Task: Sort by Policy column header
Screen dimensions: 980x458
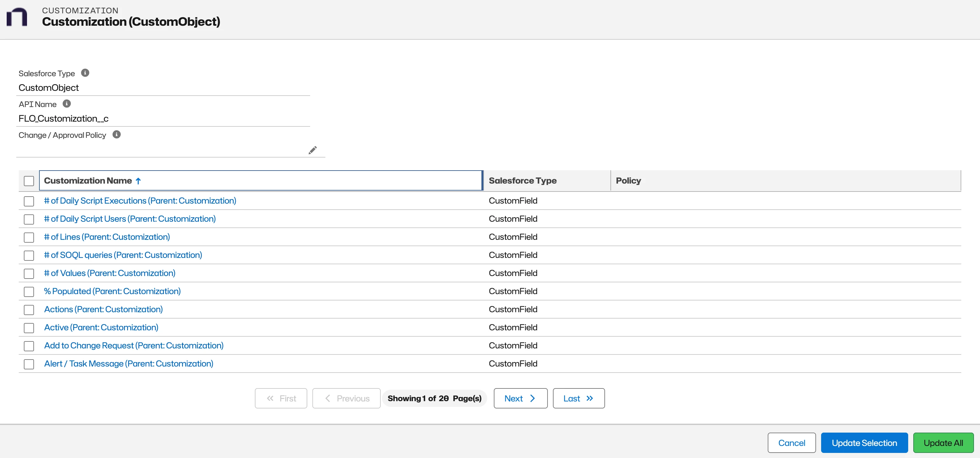Action: click(x=786, y=181)
